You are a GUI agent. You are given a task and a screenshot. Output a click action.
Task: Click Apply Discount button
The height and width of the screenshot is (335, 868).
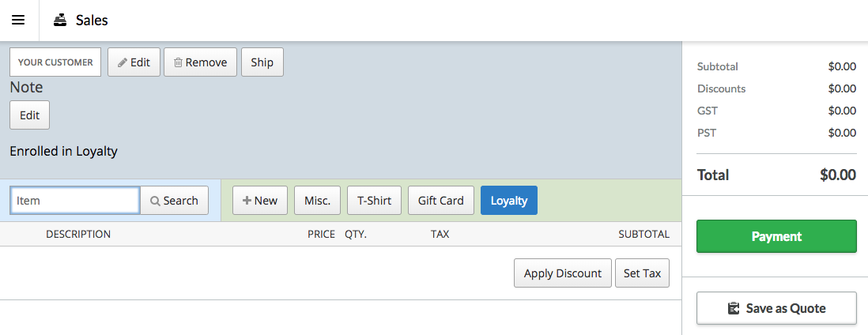(563, 273)
